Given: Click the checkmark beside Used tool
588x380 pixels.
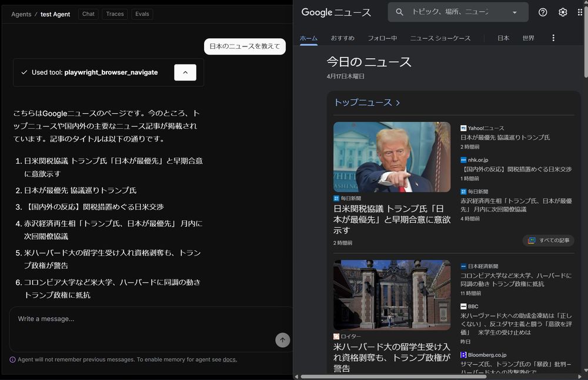Looking at the screenshot, I should click(24, 72).
